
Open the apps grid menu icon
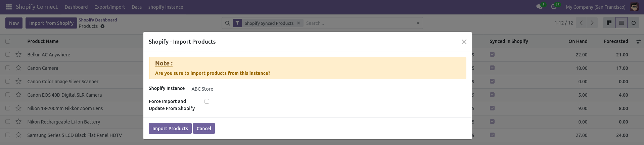pyautogui.click(x=9, y=7)
